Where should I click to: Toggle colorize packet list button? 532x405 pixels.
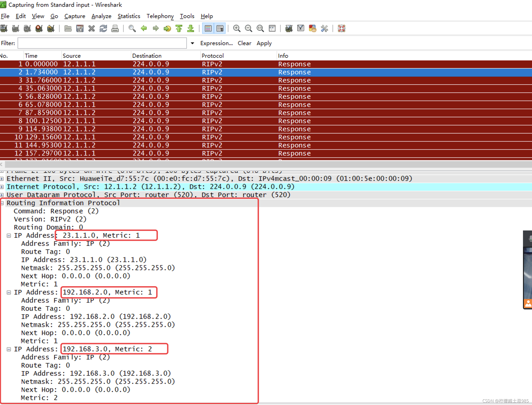tap(208, 28)
